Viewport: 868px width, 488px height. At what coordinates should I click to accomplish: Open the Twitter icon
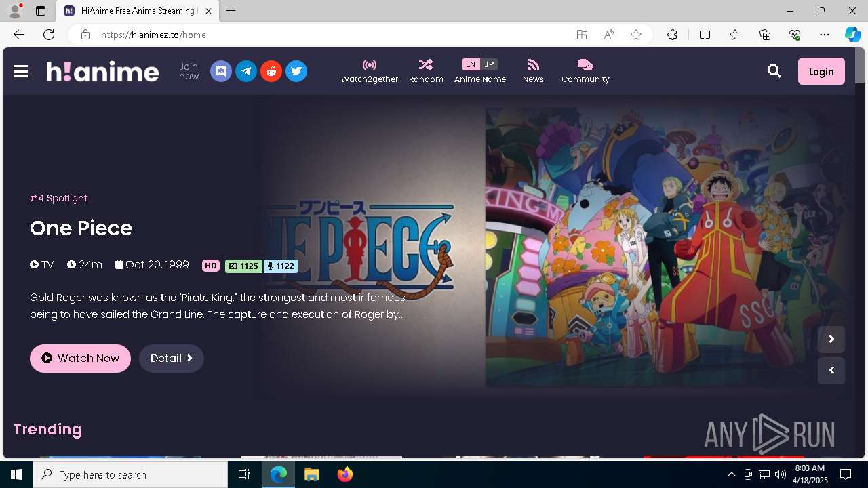[296, 71]
